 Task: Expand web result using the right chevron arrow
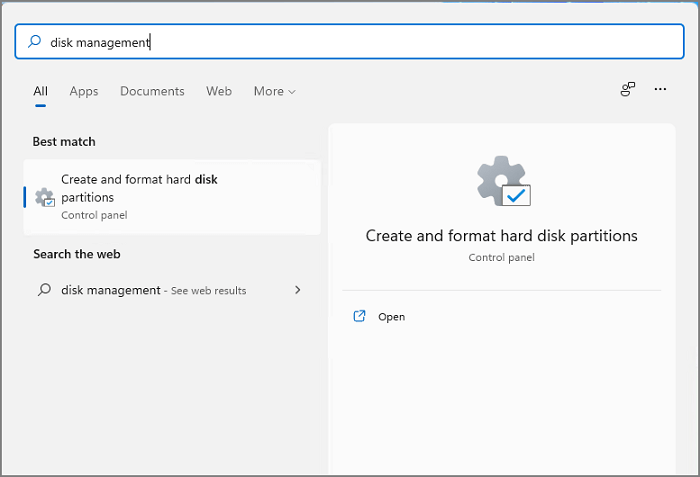297,290
